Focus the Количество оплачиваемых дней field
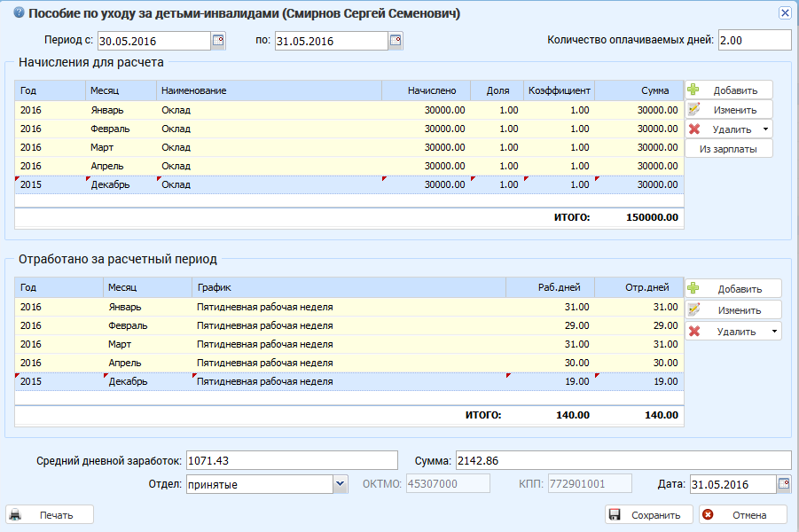Screen dimensions: 799x532 (755, 40)
